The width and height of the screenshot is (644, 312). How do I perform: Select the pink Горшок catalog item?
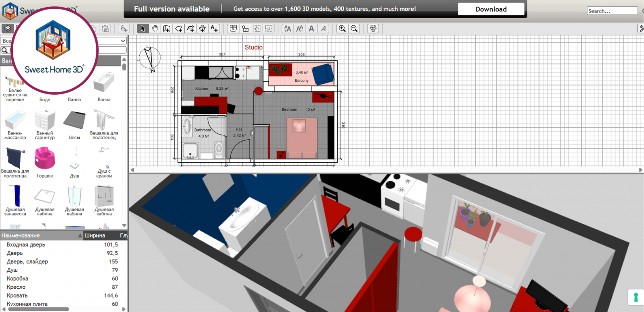click(45, 163)
